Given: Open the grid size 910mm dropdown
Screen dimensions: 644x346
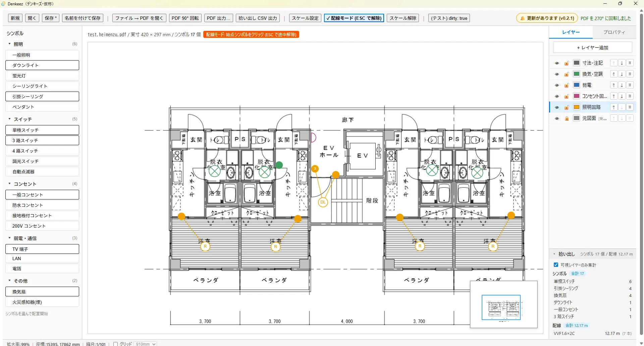Looking at the screenshot, I should [145, 344].
